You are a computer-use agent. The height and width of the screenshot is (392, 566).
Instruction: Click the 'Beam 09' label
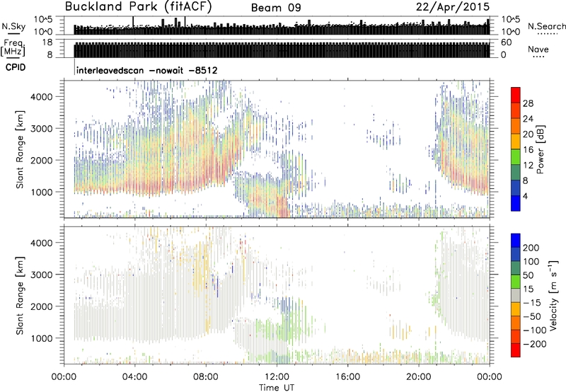pos(276,8)
